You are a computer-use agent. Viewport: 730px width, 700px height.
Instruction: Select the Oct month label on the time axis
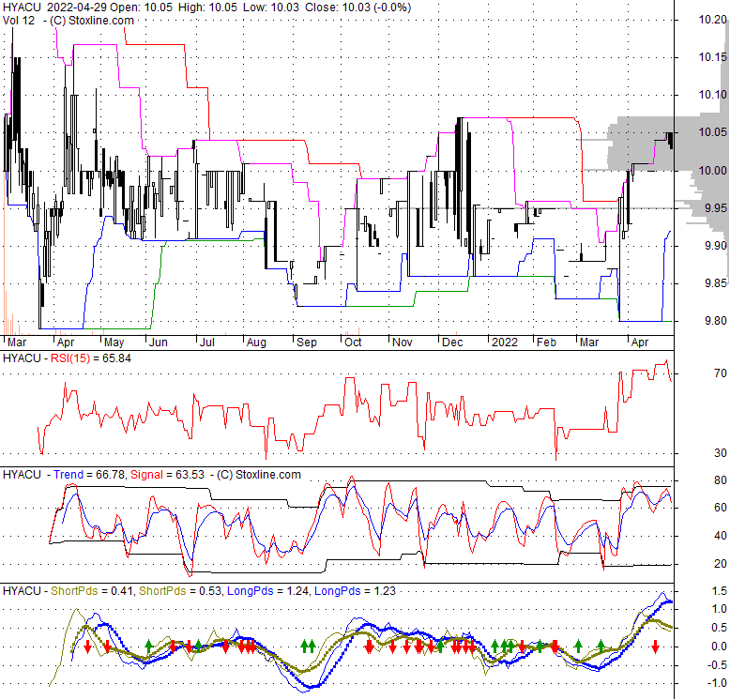353,342
